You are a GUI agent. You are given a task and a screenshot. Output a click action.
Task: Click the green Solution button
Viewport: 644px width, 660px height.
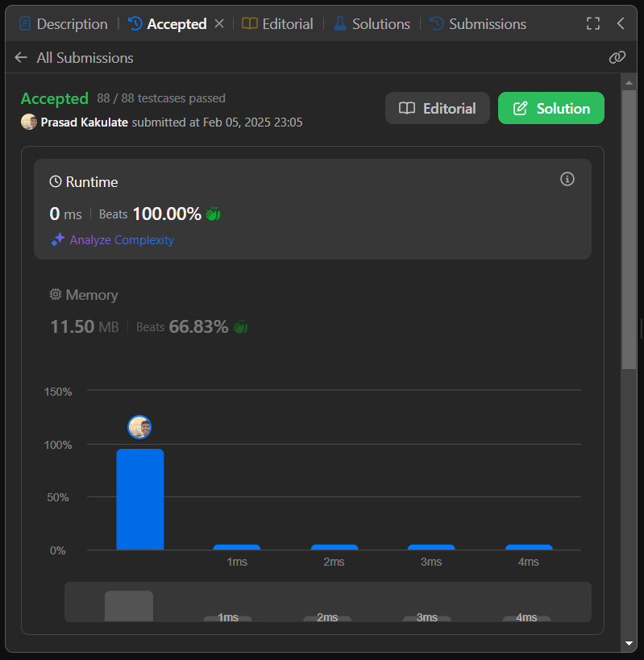pyautogui.click(x=551, y=108)
